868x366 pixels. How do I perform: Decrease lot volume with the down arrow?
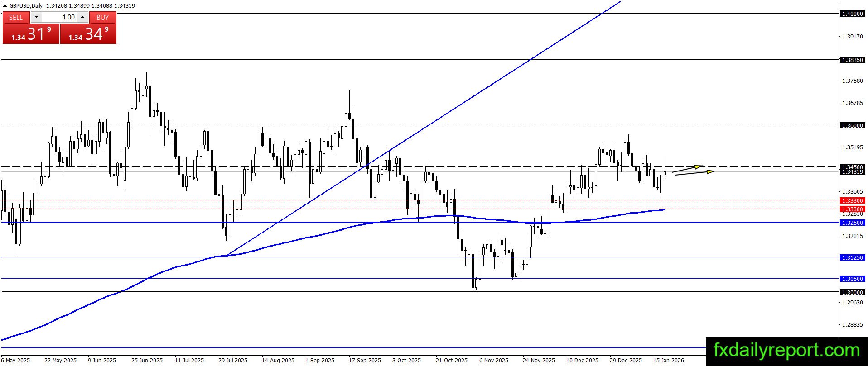(x=36, y=17)
